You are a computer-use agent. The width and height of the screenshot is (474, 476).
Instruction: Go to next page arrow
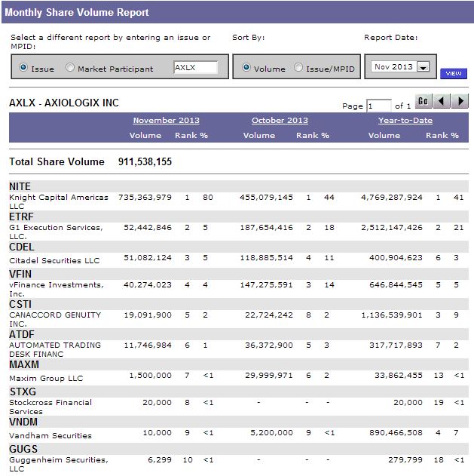(460, 101)
